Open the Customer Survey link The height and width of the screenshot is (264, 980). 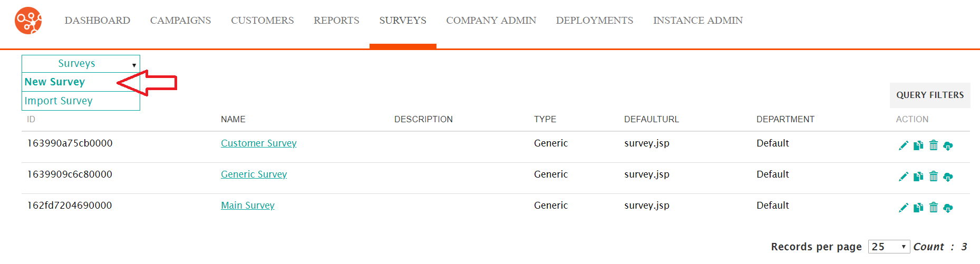[258, 143]
